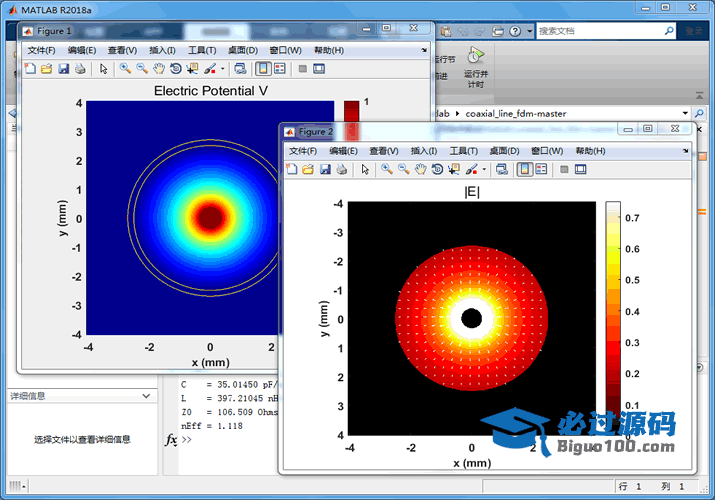Click folder search icon beside path bar

(699, 113)
